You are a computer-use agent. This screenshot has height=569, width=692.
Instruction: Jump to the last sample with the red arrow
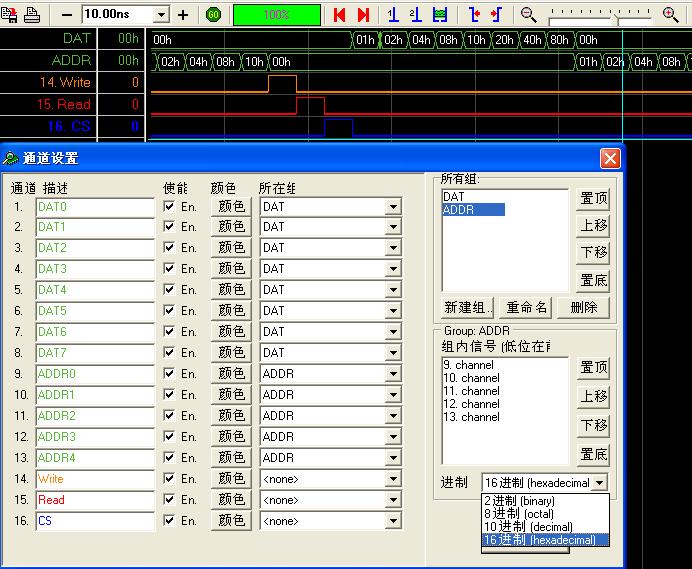(x=363, y=15)
